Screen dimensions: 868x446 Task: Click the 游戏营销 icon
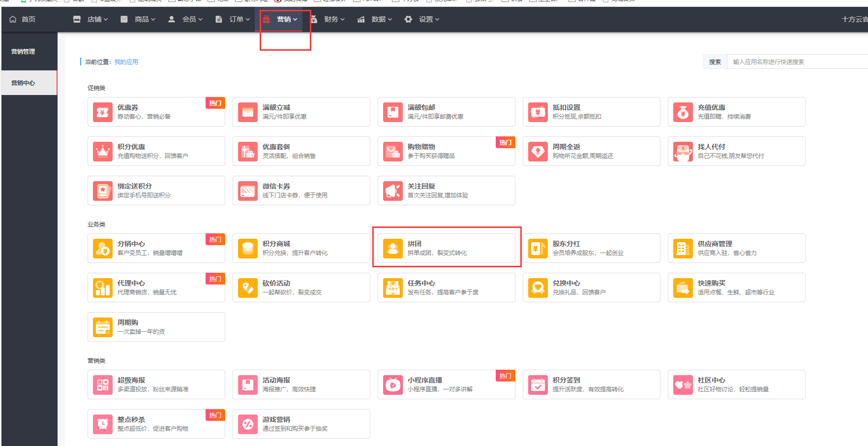tap(248, 424)
